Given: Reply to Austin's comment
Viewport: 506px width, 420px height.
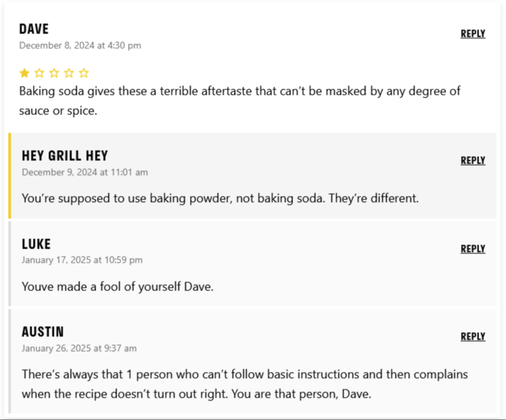Looking at the screenshot, I should tap(473, 337).
